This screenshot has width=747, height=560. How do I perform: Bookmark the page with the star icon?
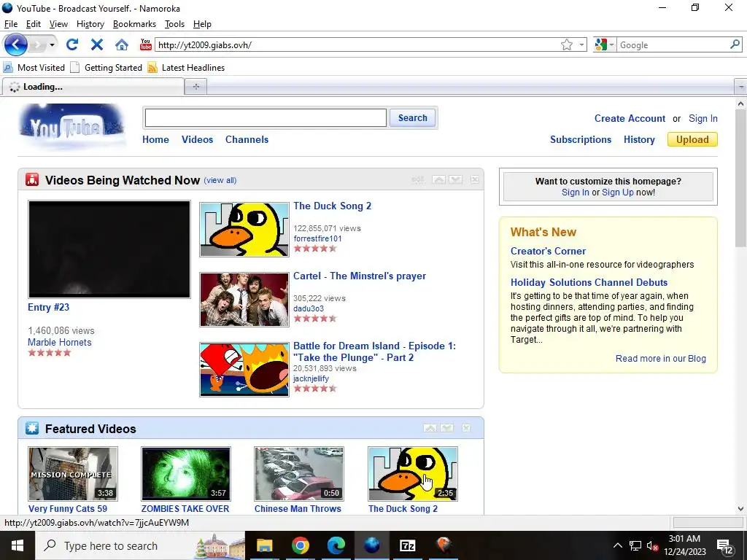[566, 44]
